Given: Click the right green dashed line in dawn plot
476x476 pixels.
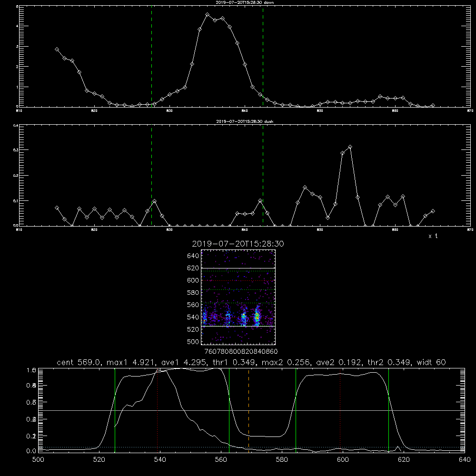Looking at the screenshot, I should point(263,56).
